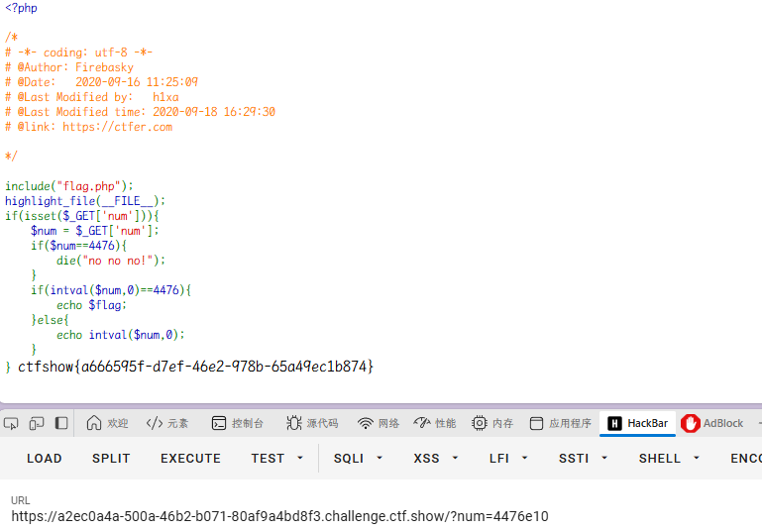The image size is (762, 532).
Task: Click the if(isset($_GET['num'])){ line
Action: pyautogui.click(x=82, y=216)
